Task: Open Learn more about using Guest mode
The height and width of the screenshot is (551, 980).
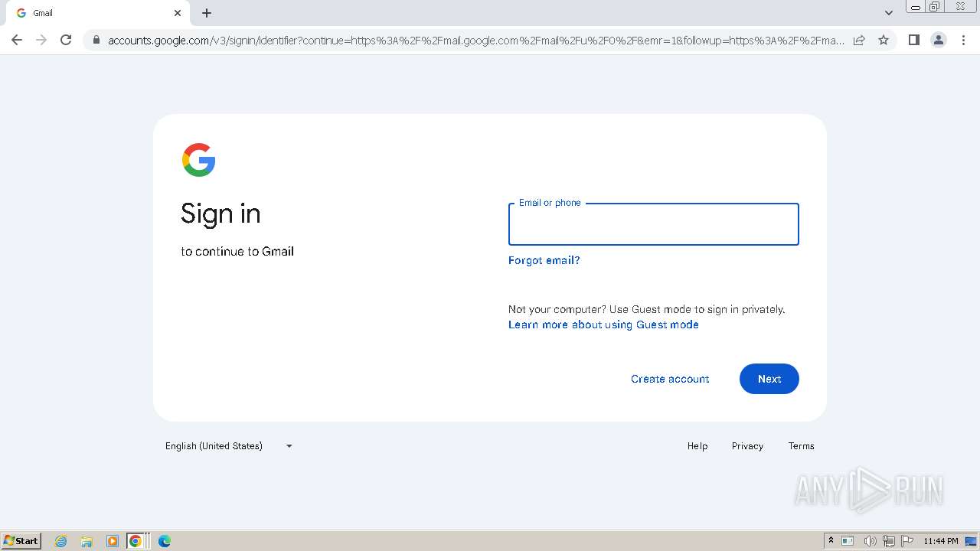Action: pyautogui.click(x=603, y=324)
